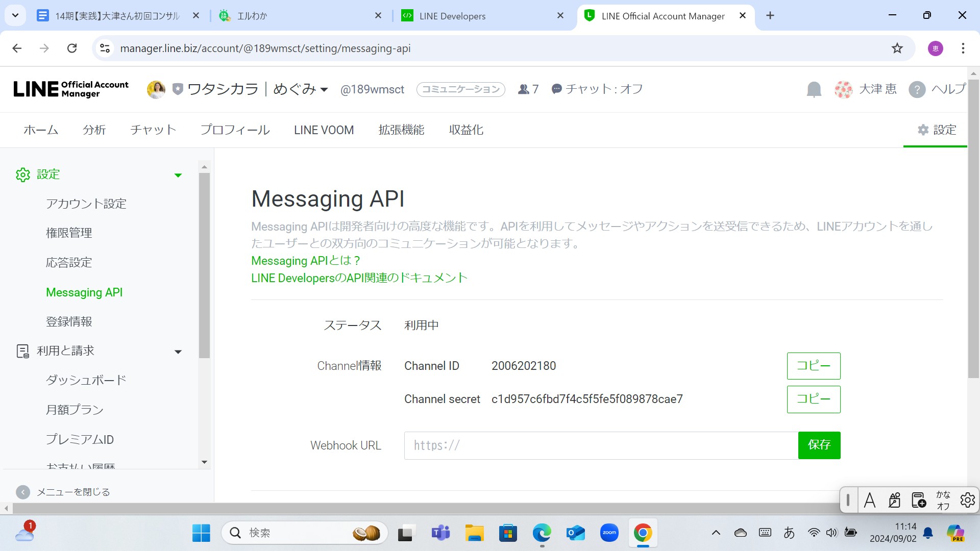Click the メニューを閉じる collapse arrow icon
The height and width of the screenshot is (551, 980).
click(22, 492)
